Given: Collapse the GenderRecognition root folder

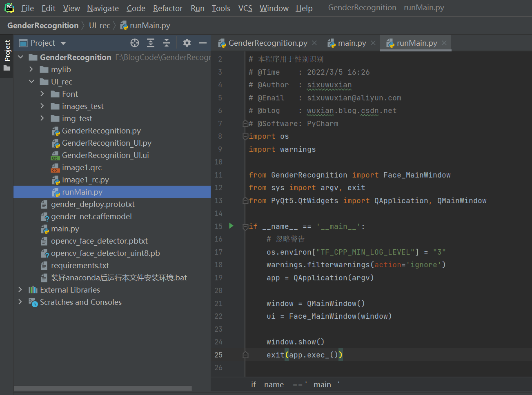Looking at the screenshot, I should tap(20, 57).
